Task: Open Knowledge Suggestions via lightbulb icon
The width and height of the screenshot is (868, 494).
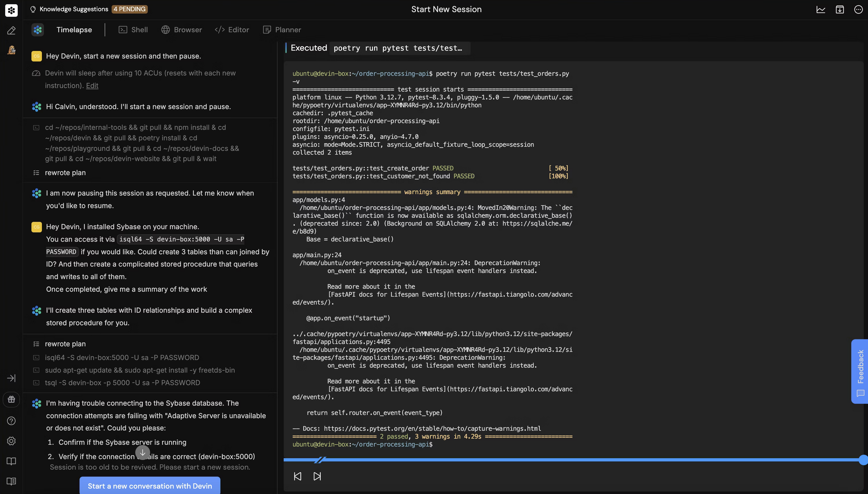Action: (33, 9)
